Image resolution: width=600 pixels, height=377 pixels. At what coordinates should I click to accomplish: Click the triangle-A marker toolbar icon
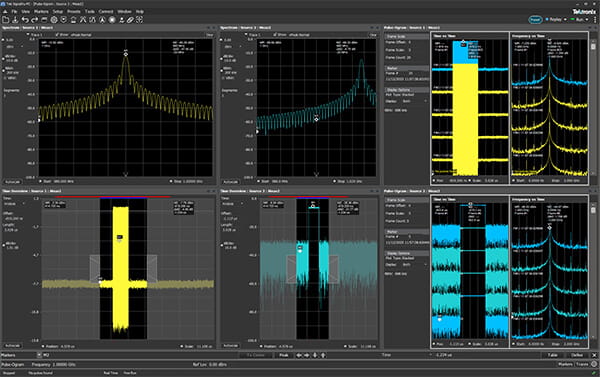102,20
